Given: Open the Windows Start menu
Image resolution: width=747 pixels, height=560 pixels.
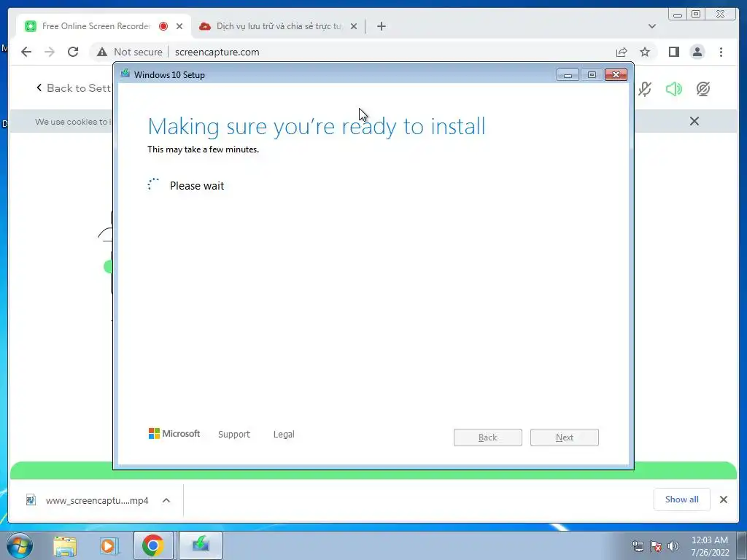Looking at the screenshot, I should [x=20, y=545].
